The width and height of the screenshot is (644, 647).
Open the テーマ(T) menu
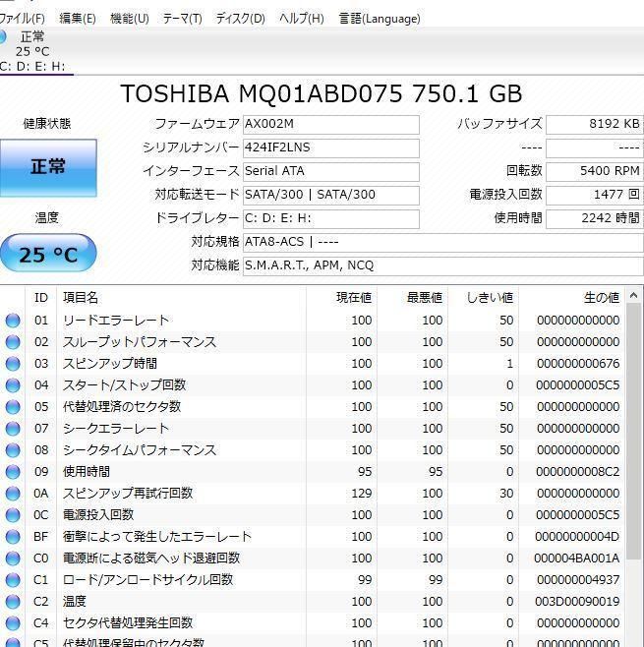(x=182, y=18)
